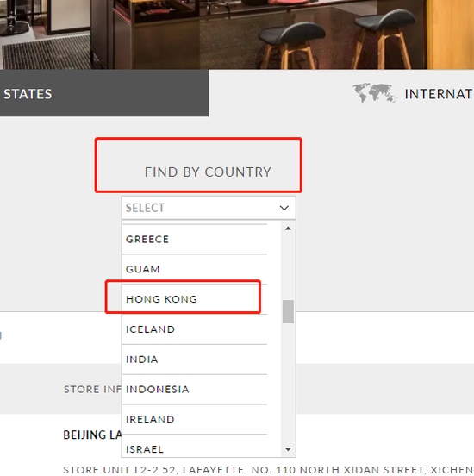Click the store interior banner photo

(237, 34)
